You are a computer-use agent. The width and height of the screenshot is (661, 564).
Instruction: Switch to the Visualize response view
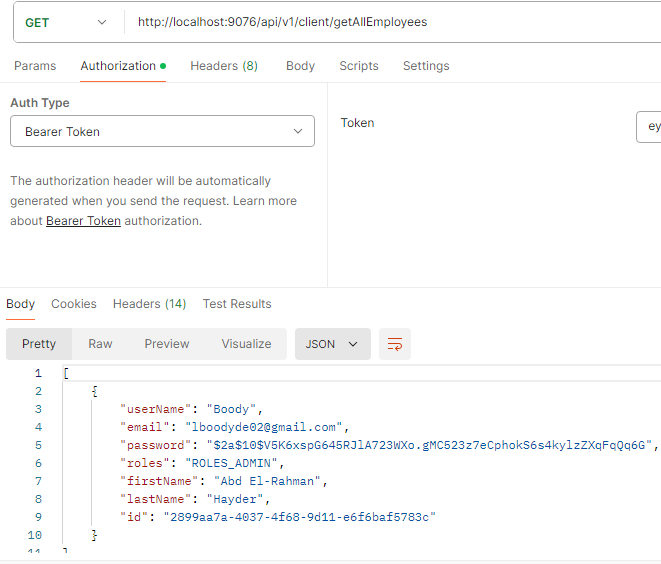(x=246, y=344)
